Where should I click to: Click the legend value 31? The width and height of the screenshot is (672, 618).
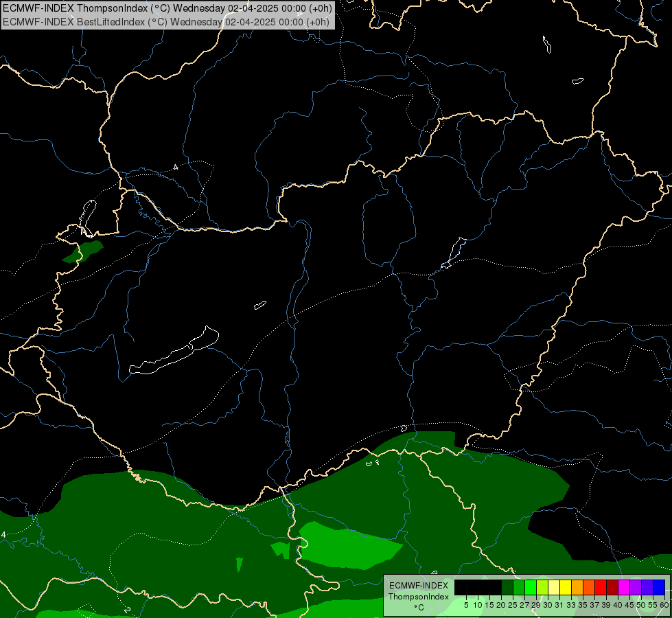[559, 605]
